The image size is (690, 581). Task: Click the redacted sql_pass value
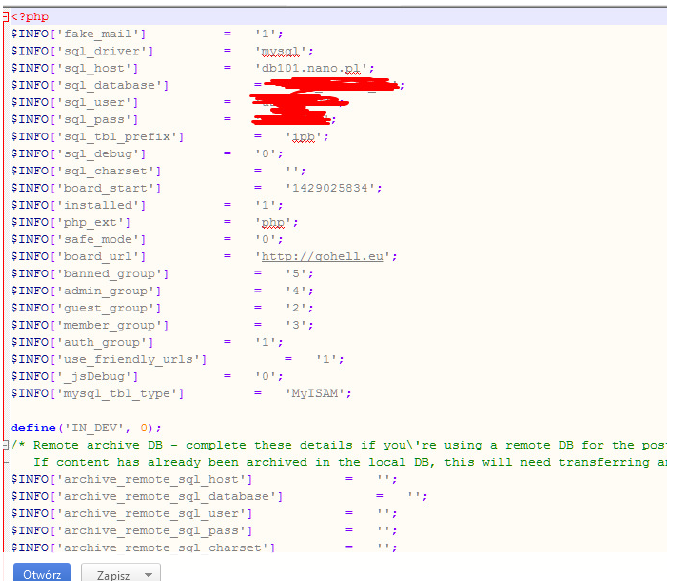[289, 119]
